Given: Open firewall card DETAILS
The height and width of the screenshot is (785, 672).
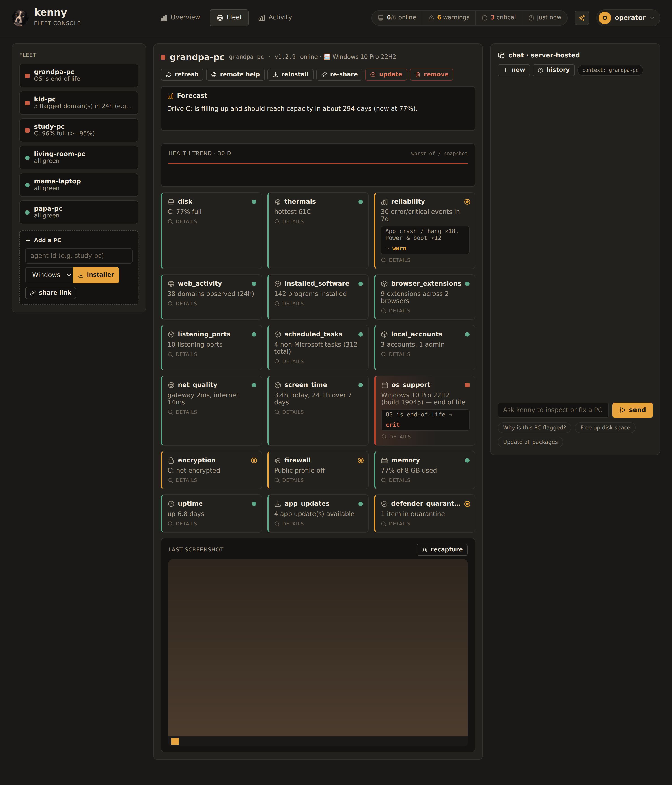Looking at the screenshot, I should pos(289,480).
